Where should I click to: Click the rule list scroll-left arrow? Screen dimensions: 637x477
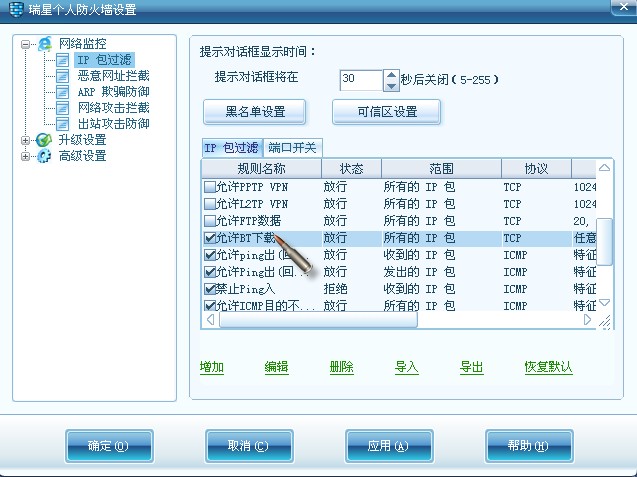tap(210, 320)
